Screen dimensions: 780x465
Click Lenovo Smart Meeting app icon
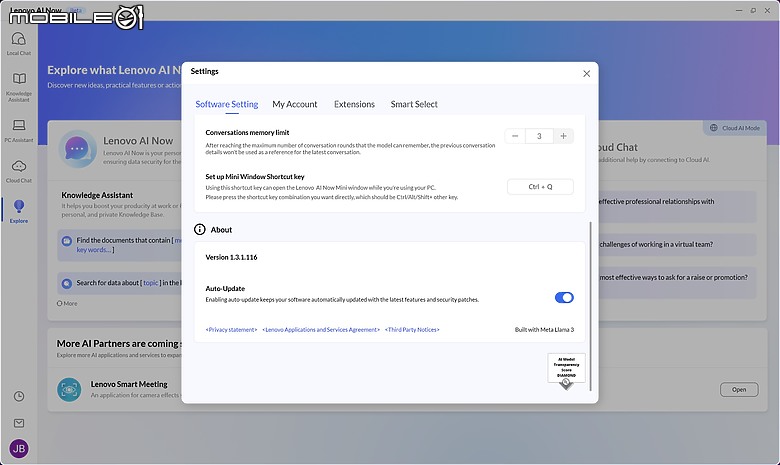pos(69,389)
